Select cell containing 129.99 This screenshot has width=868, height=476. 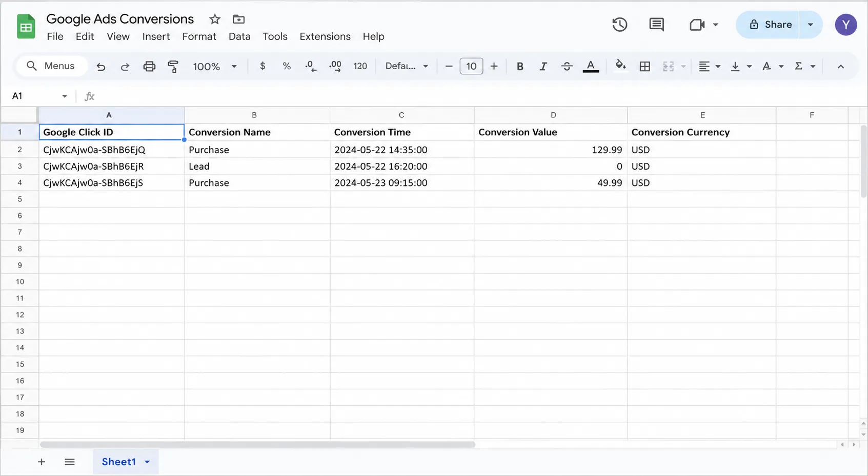point(551,150)
